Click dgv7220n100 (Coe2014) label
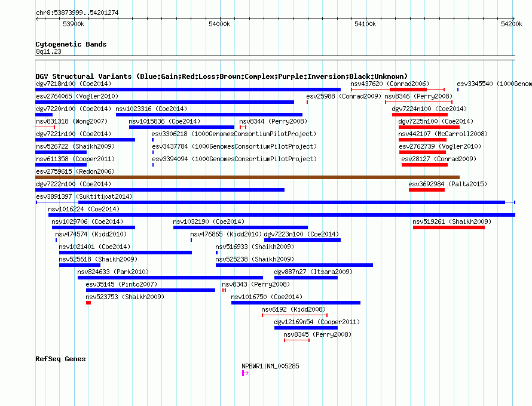 tap(74, 109)
